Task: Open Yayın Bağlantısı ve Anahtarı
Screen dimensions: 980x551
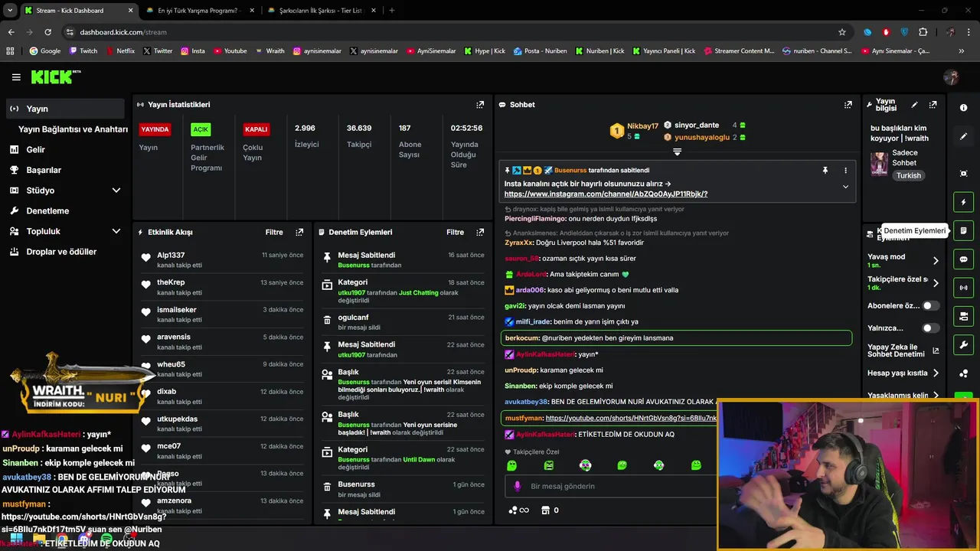Action: coord(73,129)
